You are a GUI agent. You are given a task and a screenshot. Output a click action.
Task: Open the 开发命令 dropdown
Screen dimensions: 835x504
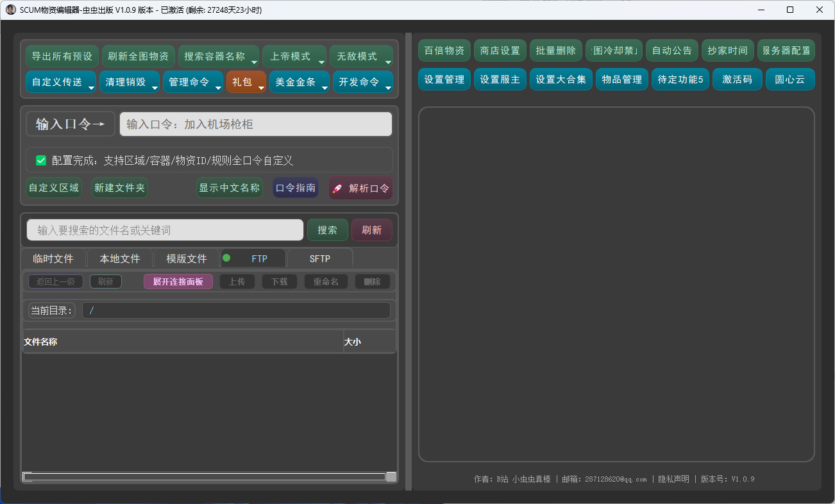(x=363, y=82)
